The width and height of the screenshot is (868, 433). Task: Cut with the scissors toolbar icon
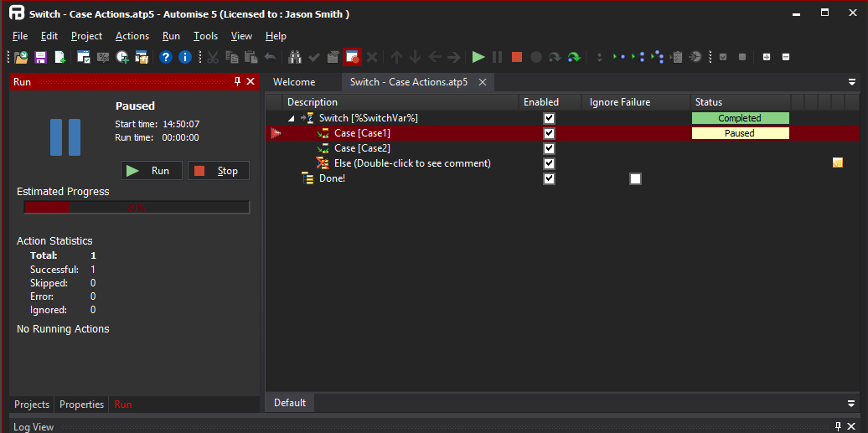(x=213, y=56)
